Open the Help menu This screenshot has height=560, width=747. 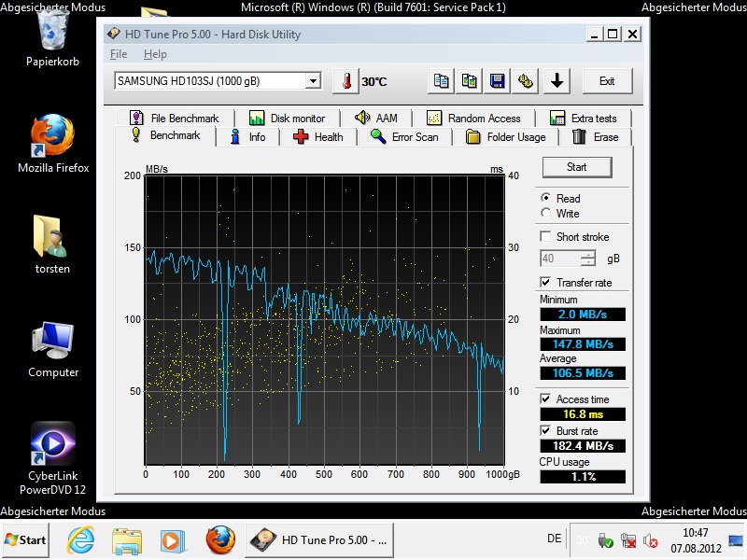[x=155, y=54]
